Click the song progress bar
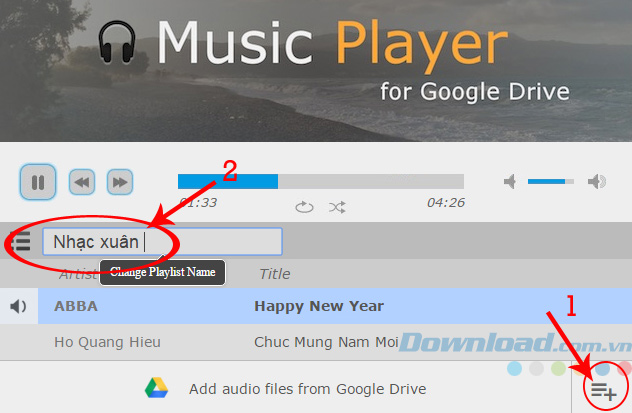 pos(320,181)
